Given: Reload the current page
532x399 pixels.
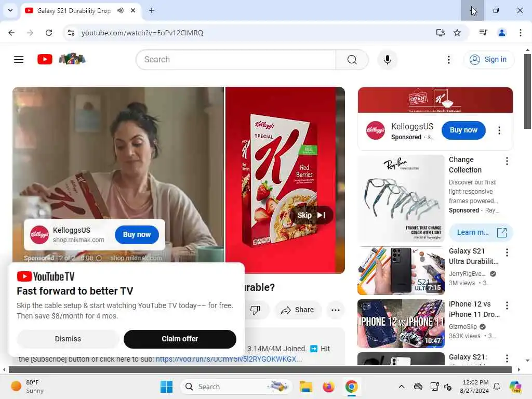Looking at the screenshot, I should 49,33.
